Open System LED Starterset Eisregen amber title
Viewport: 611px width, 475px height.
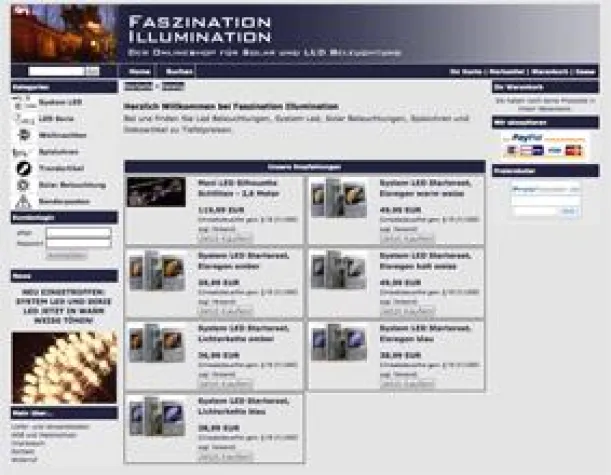pyautogui.click(x=244, y=261)
